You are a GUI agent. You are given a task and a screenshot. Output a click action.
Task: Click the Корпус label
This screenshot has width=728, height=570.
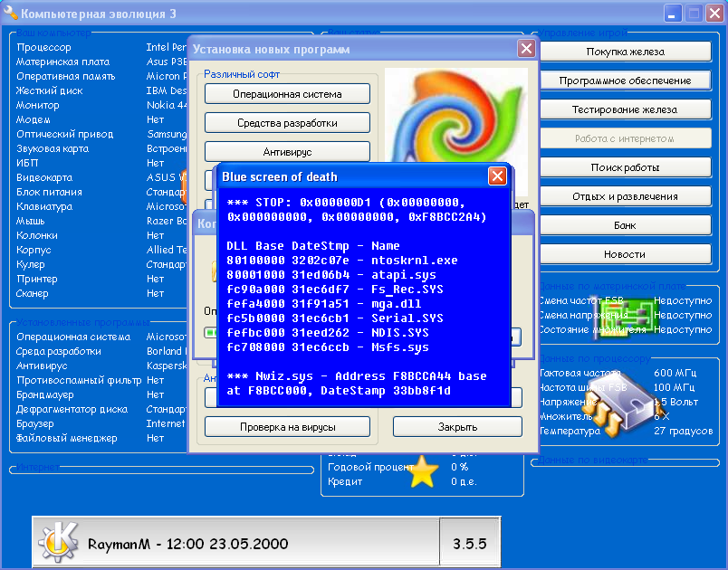34,250
